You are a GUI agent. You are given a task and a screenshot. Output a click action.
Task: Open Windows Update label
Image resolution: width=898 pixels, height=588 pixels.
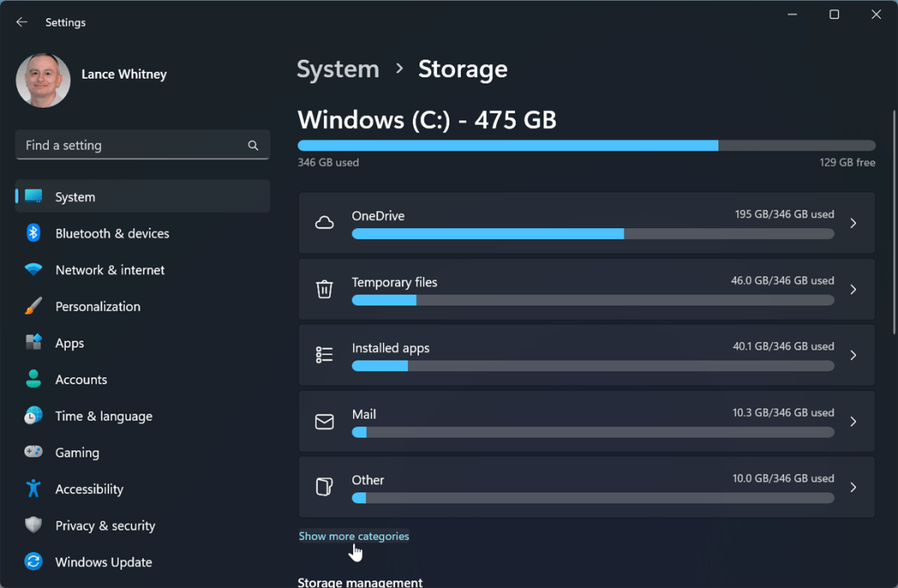pos(103,562)
